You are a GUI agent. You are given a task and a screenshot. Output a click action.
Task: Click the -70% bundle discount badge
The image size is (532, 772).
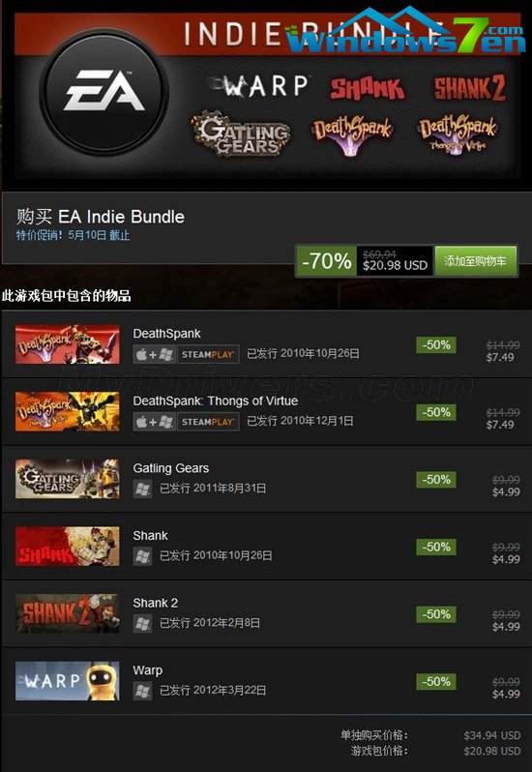326,261
